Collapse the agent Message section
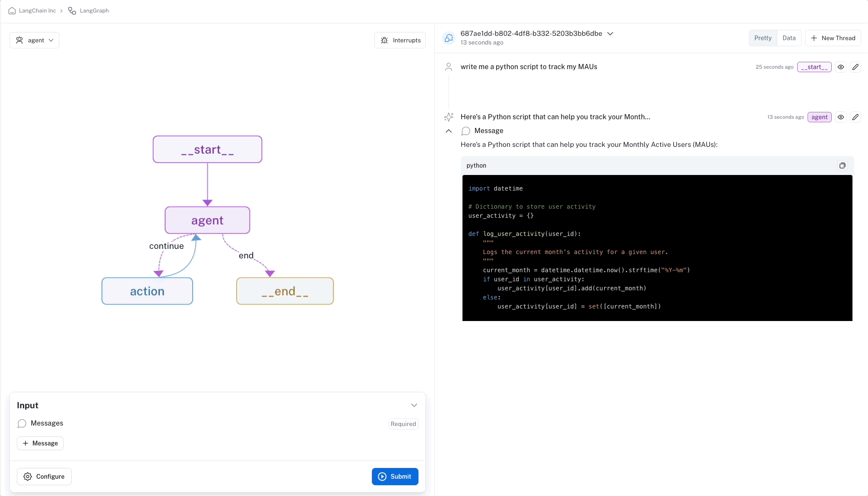 (448, 131)
